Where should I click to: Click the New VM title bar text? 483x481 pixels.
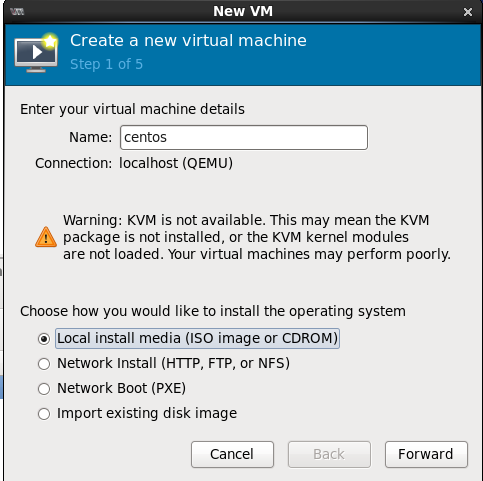tap(243, 11)
